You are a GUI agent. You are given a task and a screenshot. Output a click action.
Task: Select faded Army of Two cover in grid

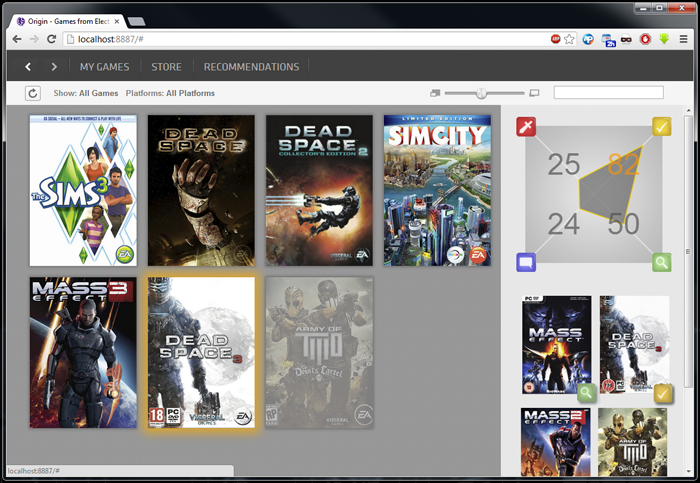click(x=319, y=353)
